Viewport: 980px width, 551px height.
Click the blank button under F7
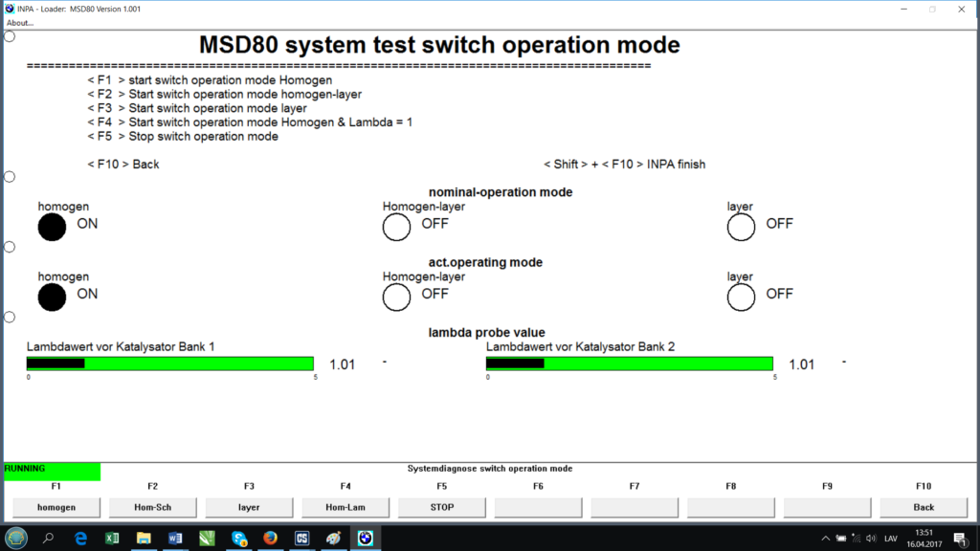tap(635, 507)
